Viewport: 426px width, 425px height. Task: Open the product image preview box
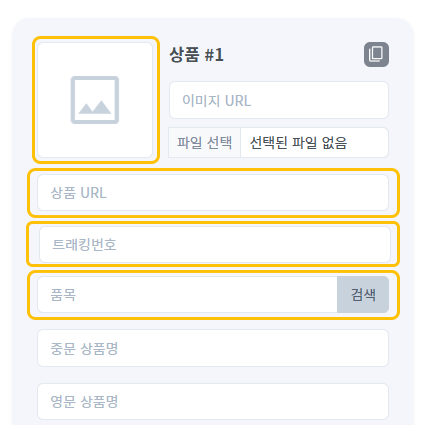95,100
